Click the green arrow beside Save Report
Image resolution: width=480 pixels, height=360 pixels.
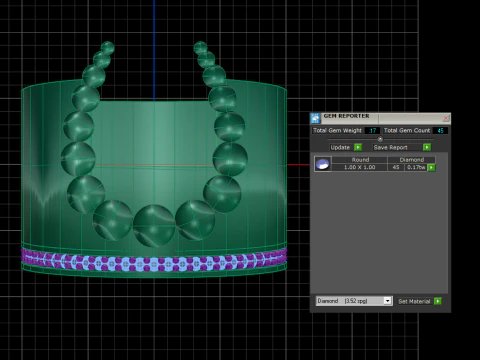pyautogui.click(x=427, y=147)
